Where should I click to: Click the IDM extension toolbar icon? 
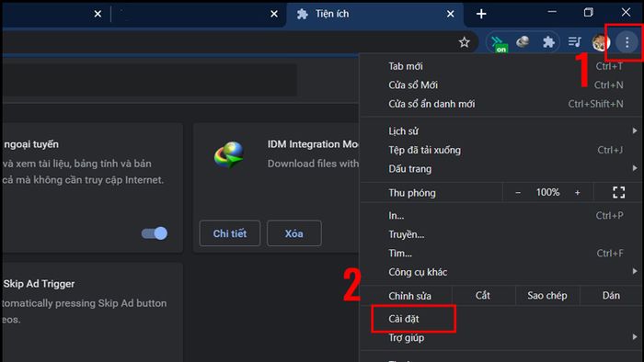[523, 42]
